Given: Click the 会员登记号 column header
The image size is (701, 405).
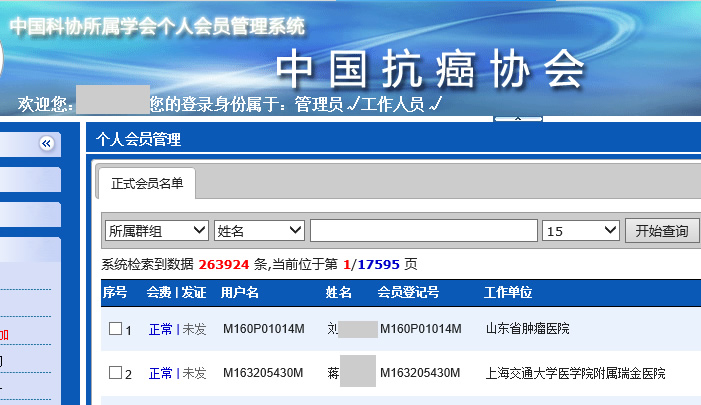Looking at the screenshot, I should 408,292.
